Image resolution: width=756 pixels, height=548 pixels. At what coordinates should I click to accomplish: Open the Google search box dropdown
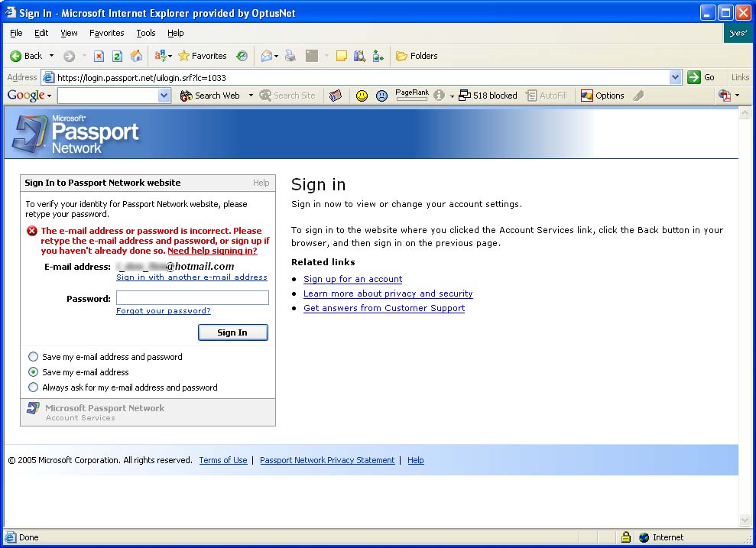point(164,96)
